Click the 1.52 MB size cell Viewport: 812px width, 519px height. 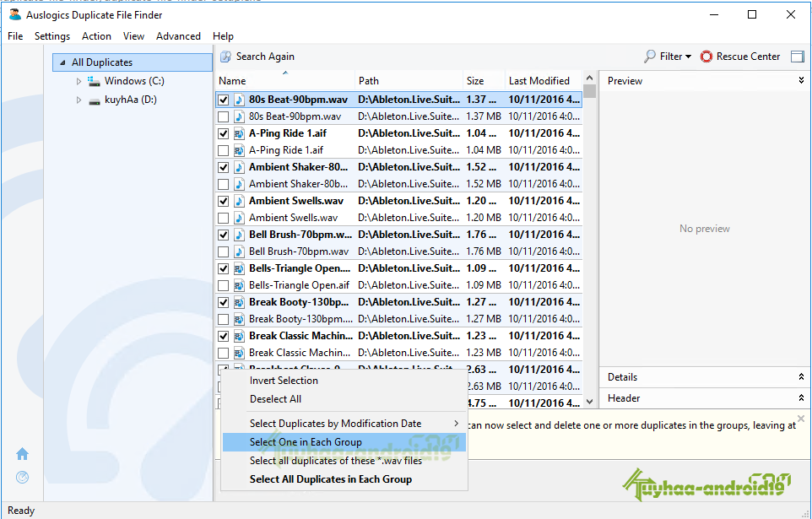(x=484, y=184)
